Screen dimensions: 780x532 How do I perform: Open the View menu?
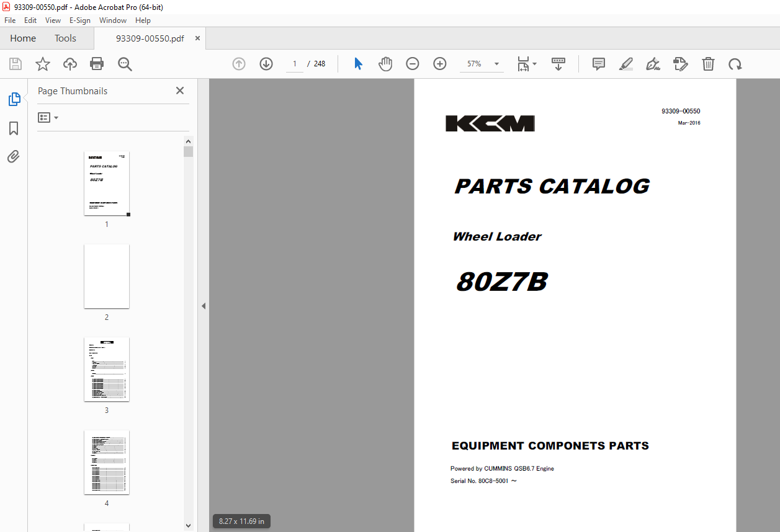coord(53,20)
